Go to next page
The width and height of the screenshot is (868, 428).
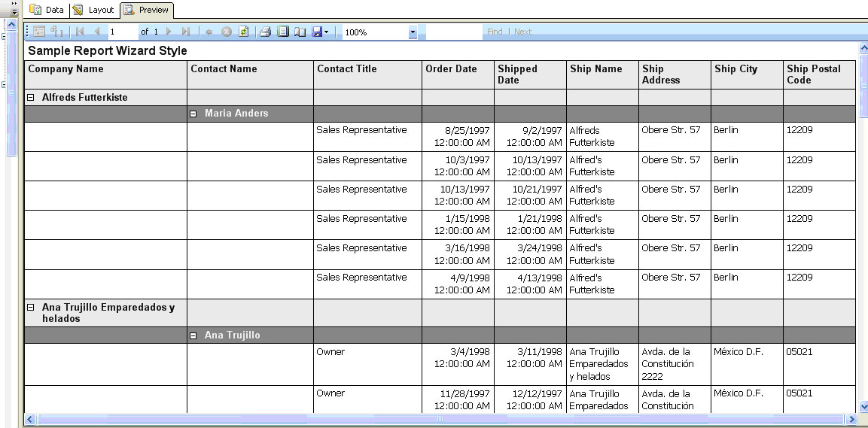click(x=169, y=32)
